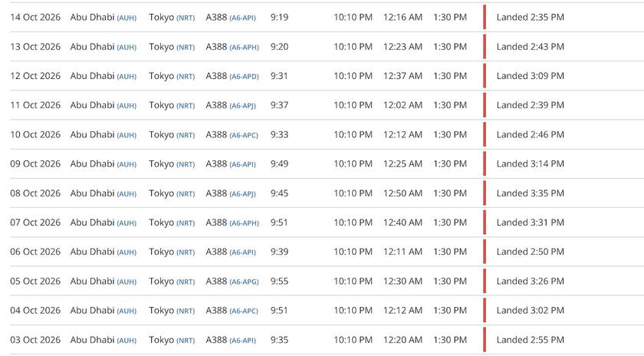Open the A6-APG aircraft link in the 05 Oct row

(244, 282)
